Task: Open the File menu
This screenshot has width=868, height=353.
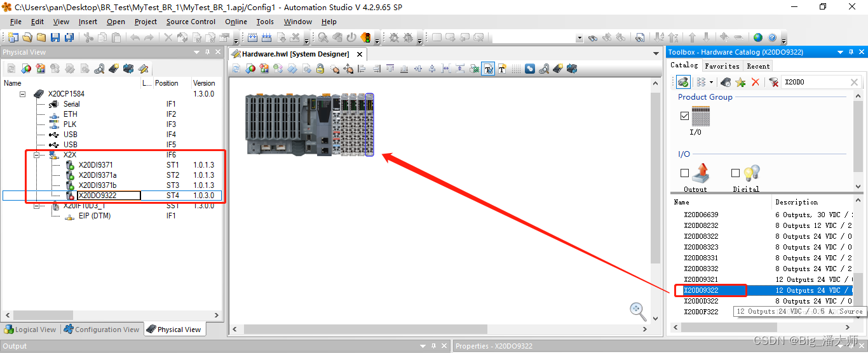Action: [15, 22]
